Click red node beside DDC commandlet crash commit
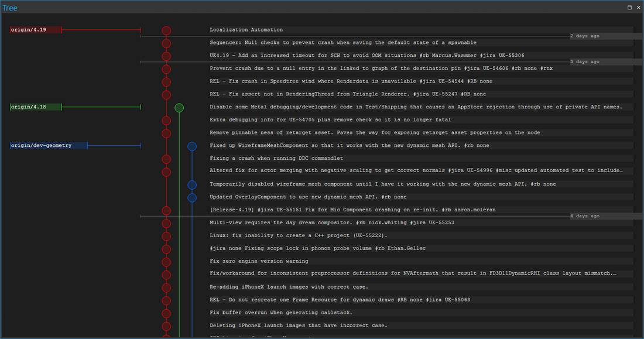Screen dimensions: 644x339 point(166,159)
